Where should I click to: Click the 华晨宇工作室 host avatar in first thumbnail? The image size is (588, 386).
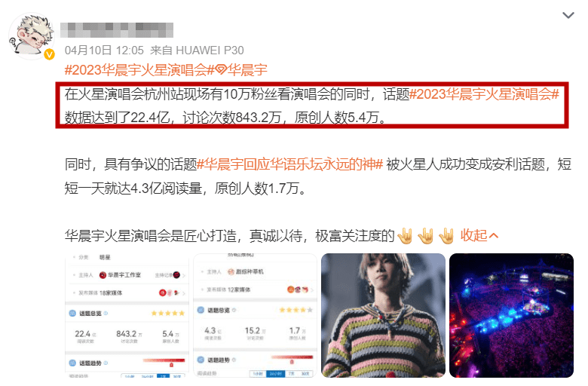(103, 275)
